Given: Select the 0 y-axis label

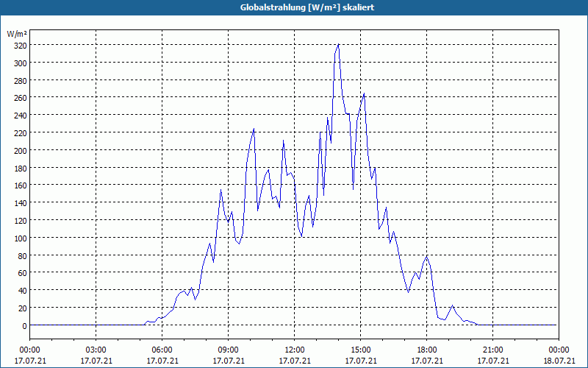Looking at the screenshot, I should [24, 326].
